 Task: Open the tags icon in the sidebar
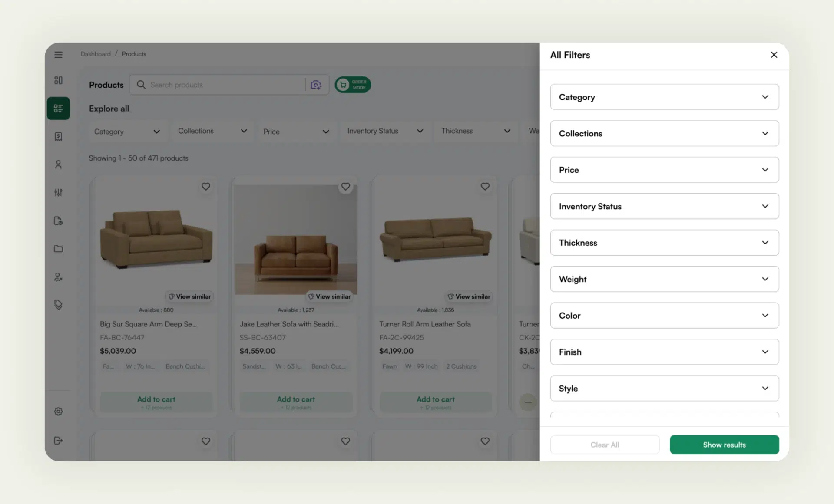coord(58,304)
